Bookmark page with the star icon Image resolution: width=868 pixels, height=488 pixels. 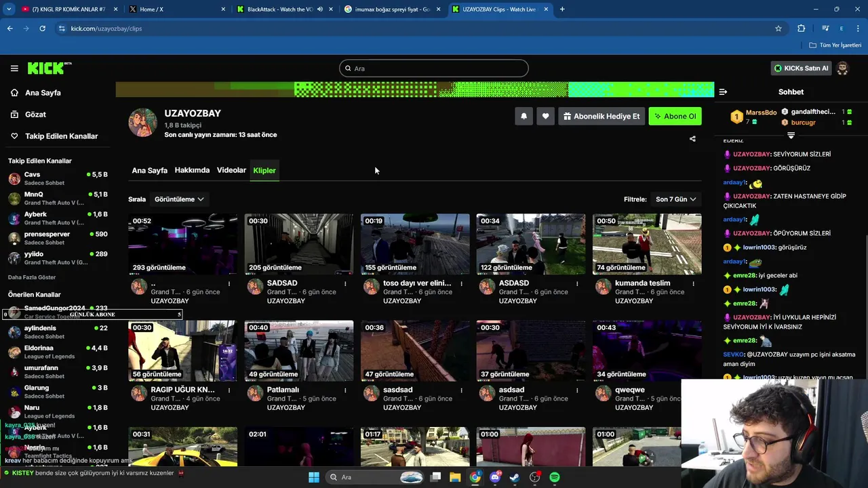pyautogui.click(x=778, y=28)
